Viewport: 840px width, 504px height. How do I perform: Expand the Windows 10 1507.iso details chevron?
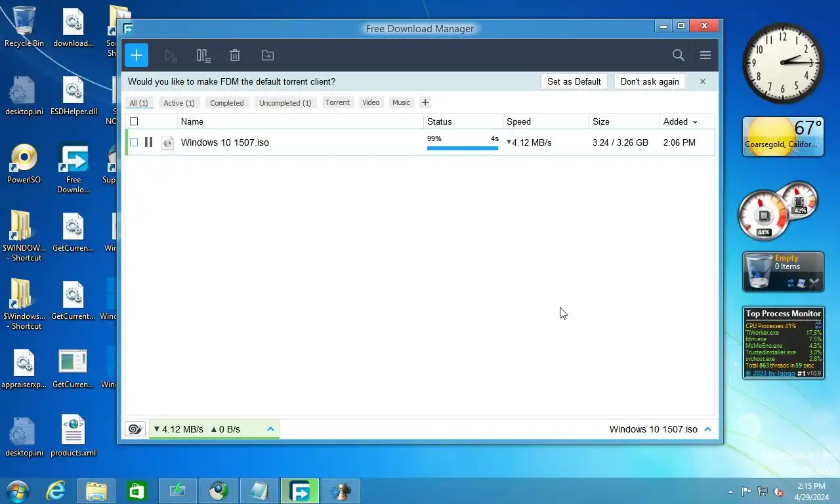(707, 429)
